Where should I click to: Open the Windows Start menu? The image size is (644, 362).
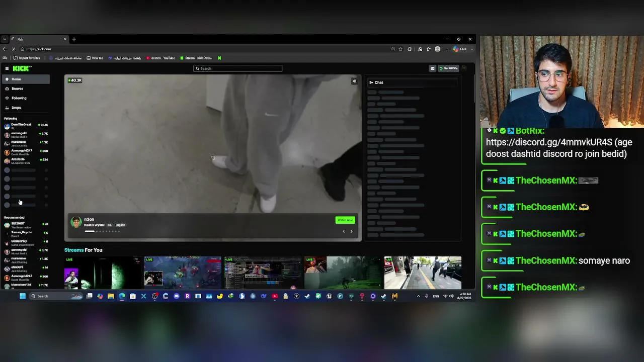pos(23,296)
